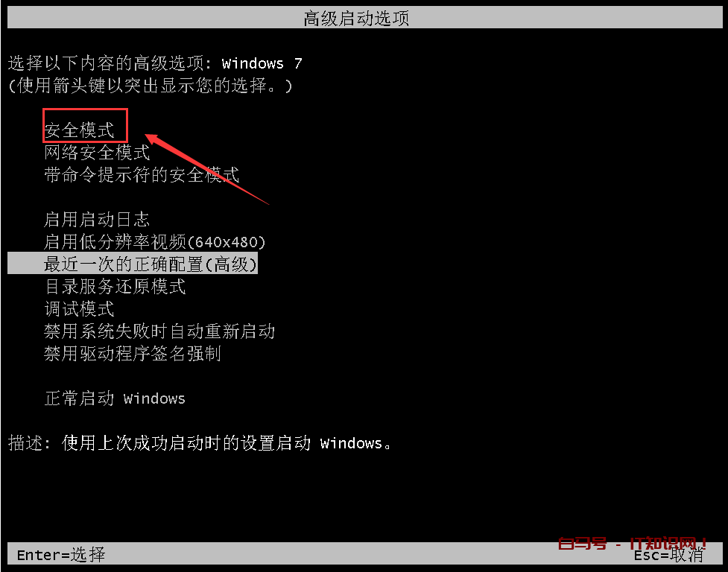The height and width of the screenshot is (572, 728).
Task: Click the red 白马号 IT知识网 watermark
Action: pyautogui.click(x=633, y=543)
